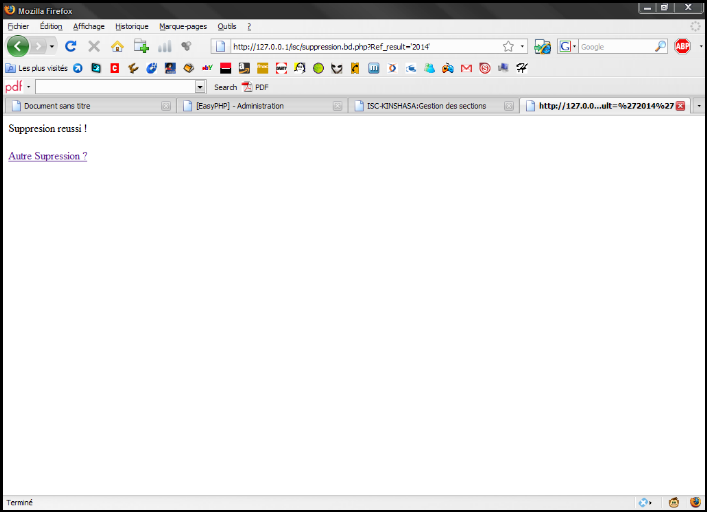The image size is (707, 512).
Task: Click the Firefox icon in status bar
Action: pos(696,502)
